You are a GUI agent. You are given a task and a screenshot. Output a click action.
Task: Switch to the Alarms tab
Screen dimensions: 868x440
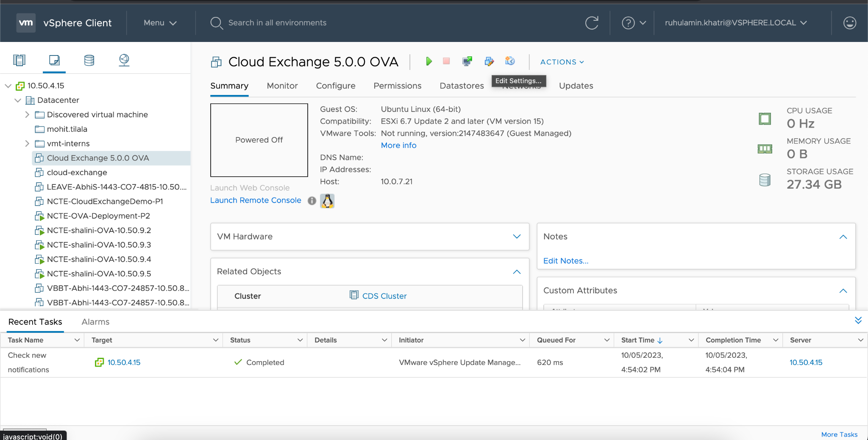(x=95, y=322)
